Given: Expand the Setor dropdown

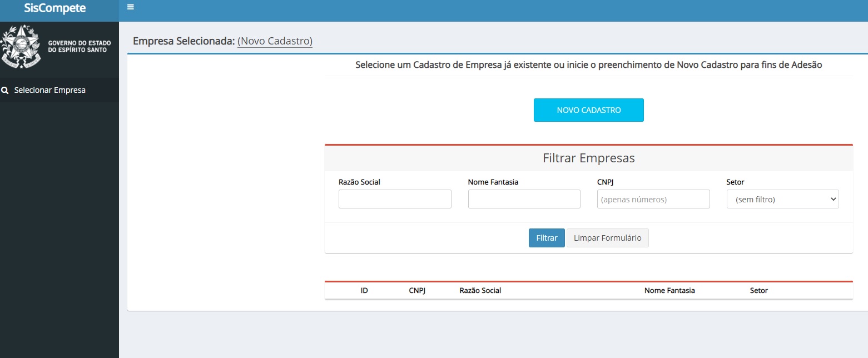Looking at the screenshot, I should [x=782, y=199].
